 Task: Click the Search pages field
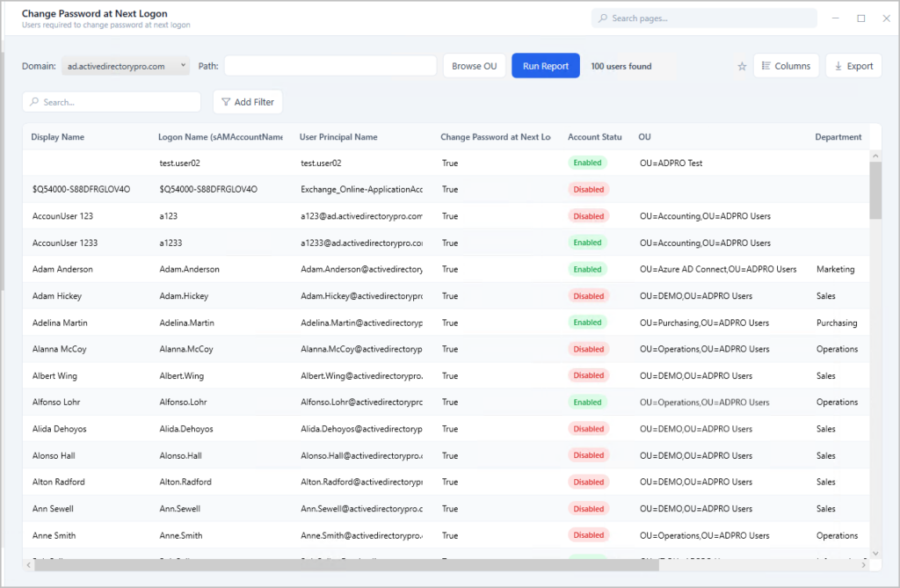point(704,18)
